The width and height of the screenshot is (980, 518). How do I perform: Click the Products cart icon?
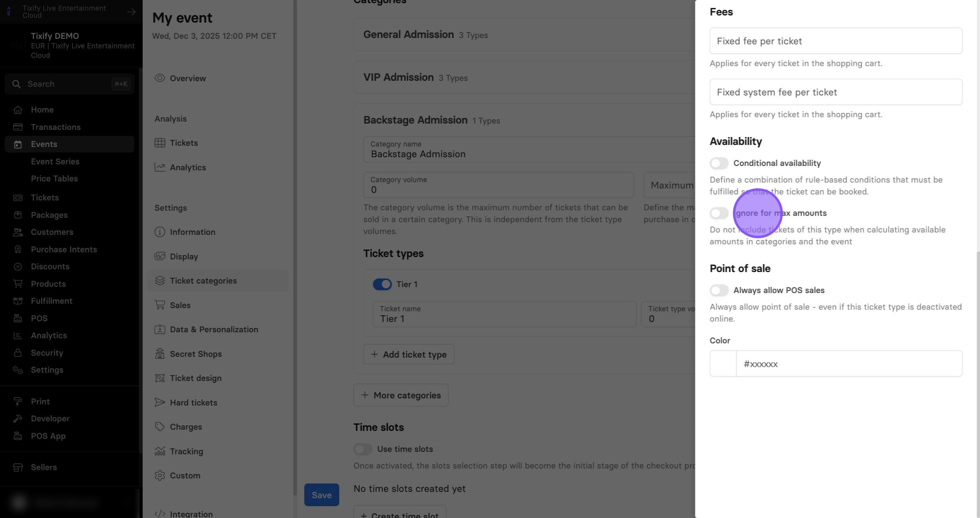[17, 284]
